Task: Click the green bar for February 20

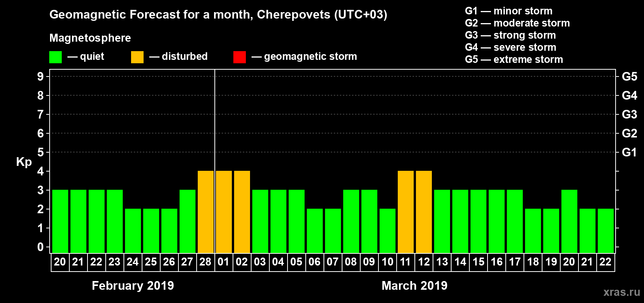Action: [x=60, y=222]
